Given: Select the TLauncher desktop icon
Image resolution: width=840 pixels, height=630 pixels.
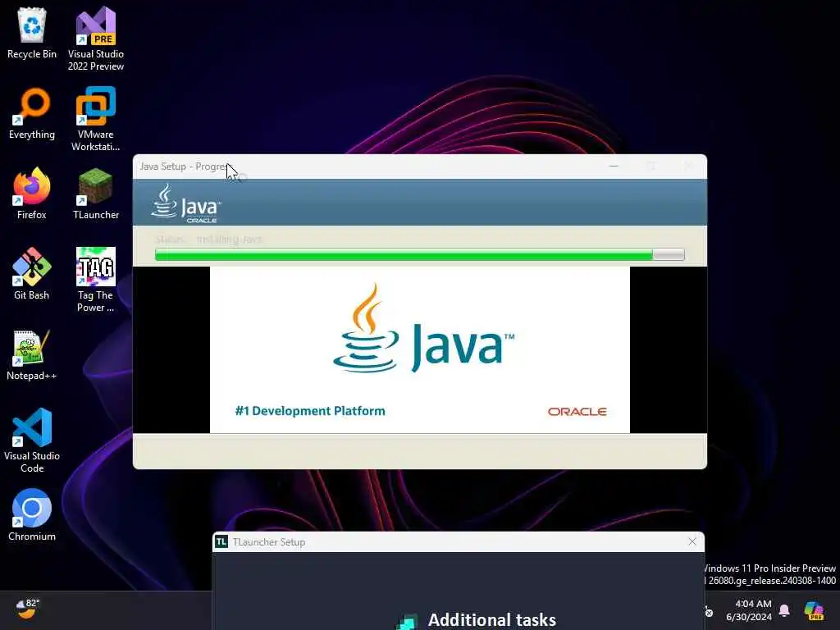Looking at the screenshot, I should pyautogui.click(x=95, y=194).
